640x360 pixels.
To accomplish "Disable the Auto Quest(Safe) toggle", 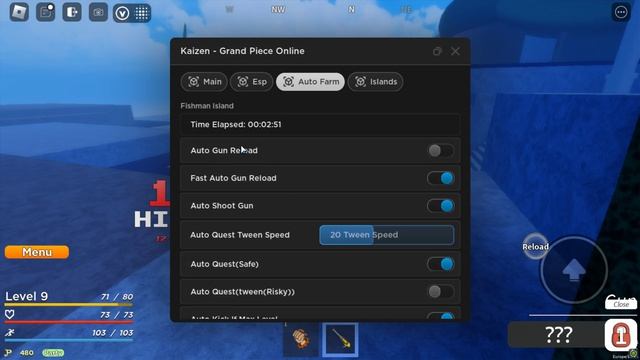I will [x=440, y=264].
